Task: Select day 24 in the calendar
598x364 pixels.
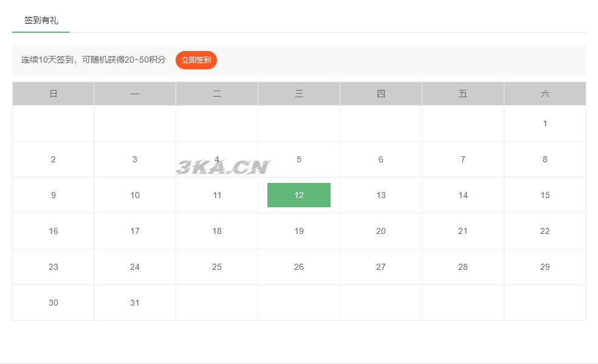Action: coord(135,267)
